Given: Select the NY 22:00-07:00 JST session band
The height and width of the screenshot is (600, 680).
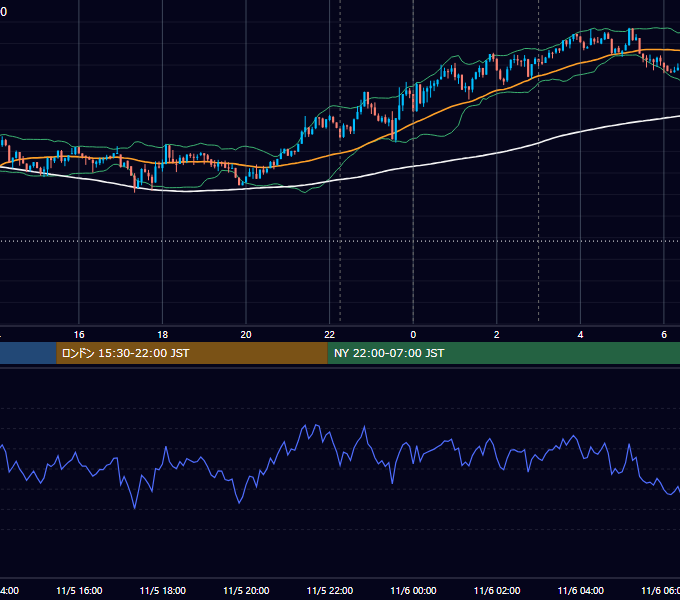Looking at the screenshot, I should [503, 353].
